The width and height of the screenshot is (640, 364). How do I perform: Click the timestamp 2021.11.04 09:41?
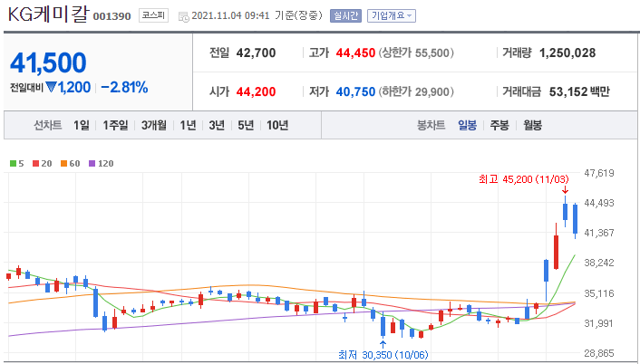(x=230, y=16)
